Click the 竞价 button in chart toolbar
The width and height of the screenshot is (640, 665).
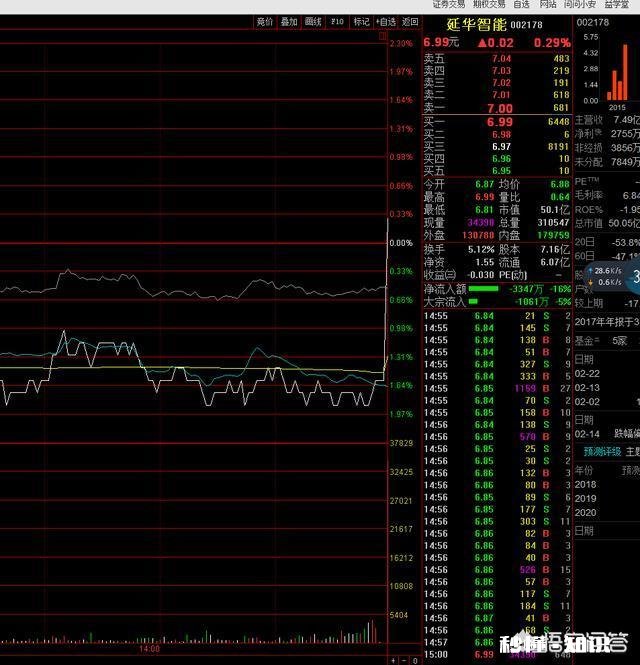tap(264, 21)
